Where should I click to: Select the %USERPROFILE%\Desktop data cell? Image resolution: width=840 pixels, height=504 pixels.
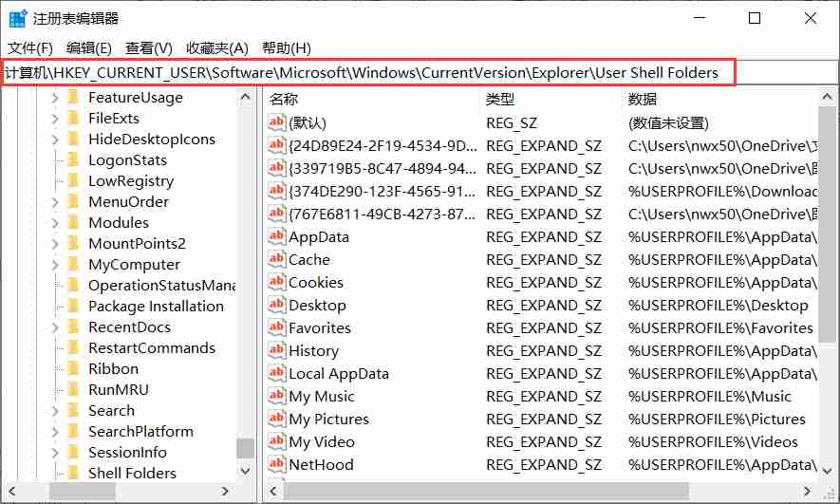coord(718,306)
